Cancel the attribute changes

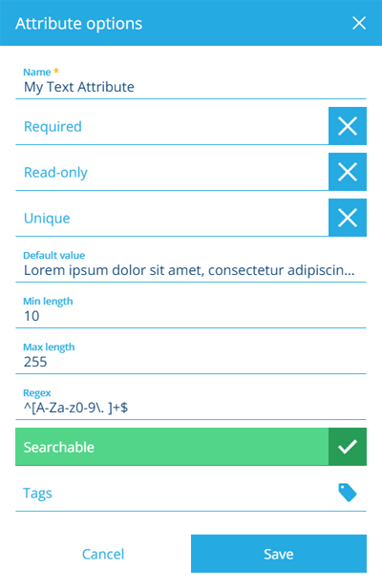coord(103,554)
